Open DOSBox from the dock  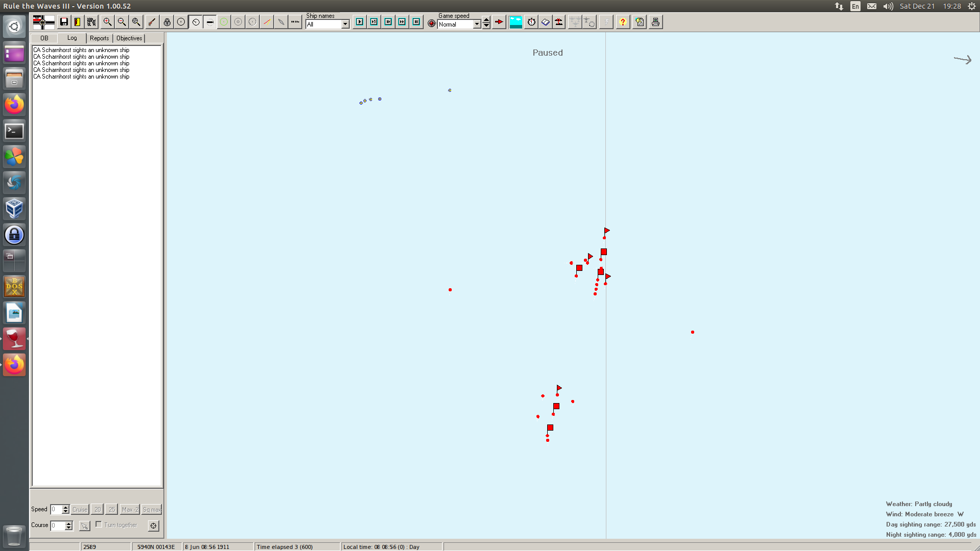click(14, 287)
